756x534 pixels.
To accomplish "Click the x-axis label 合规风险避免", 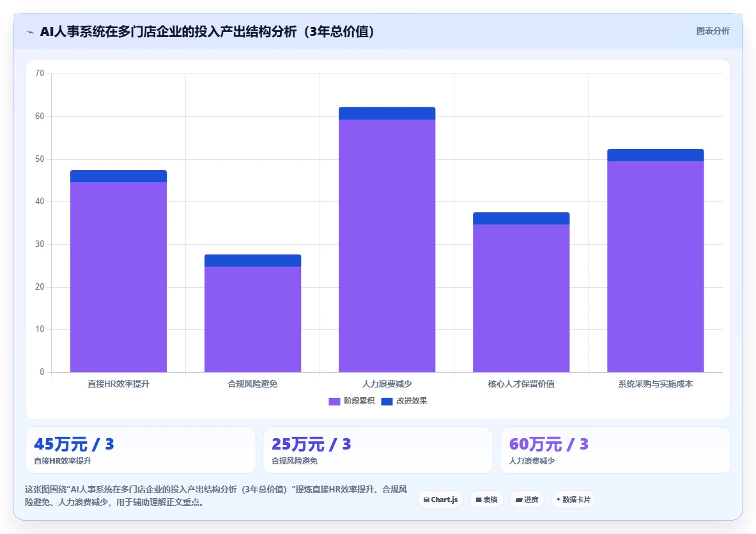I will (252, 384).
